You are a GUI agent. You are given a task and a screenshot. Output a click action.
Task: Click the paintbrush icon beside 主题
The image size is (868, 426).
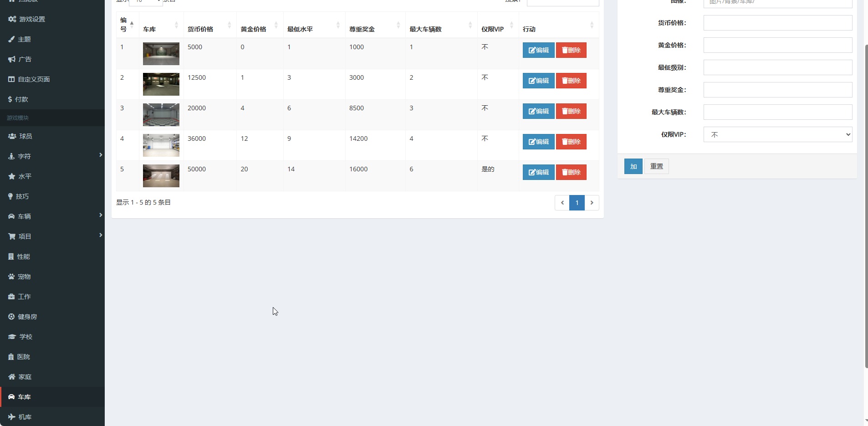11,39
